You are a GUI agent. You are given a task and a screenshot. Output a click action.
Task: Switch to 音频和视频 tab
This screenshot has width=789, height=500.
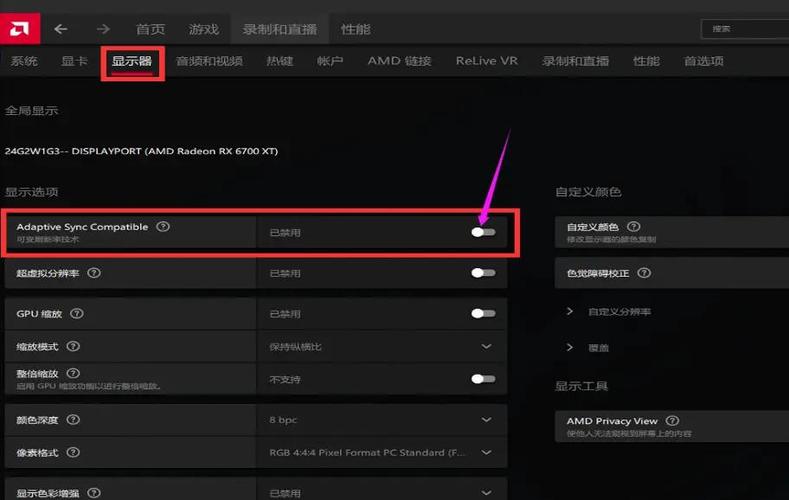[209, 61]
